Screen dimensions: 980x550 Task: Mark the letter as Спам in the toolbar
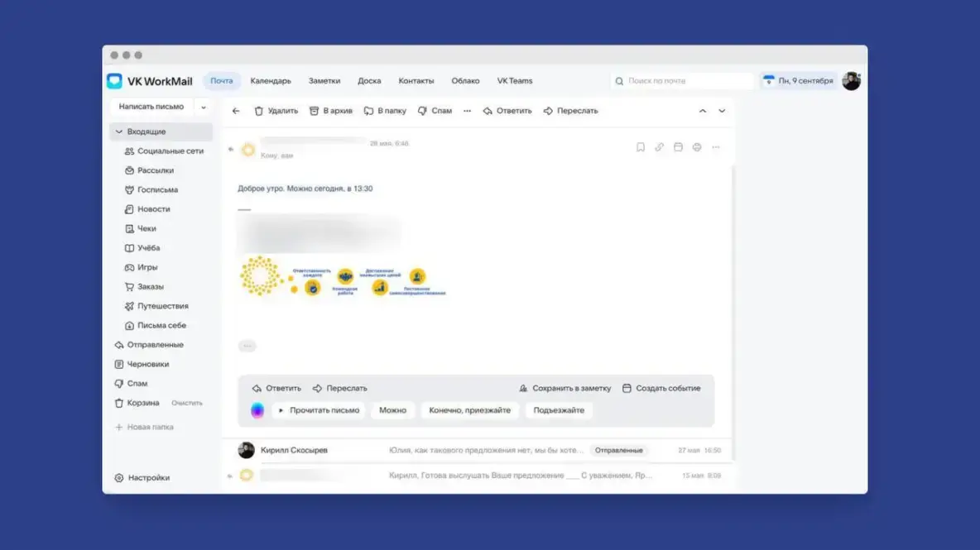tap(435, 111)
